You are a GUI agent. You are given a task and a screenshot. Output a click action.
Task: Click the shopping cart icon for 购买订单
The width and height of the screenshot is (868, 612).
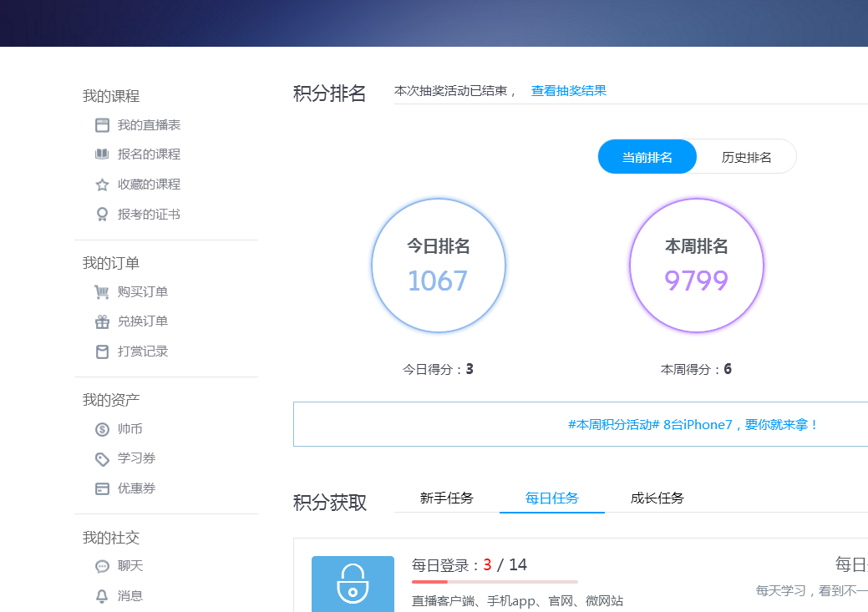pyautogui.click(x=102, y=292)
